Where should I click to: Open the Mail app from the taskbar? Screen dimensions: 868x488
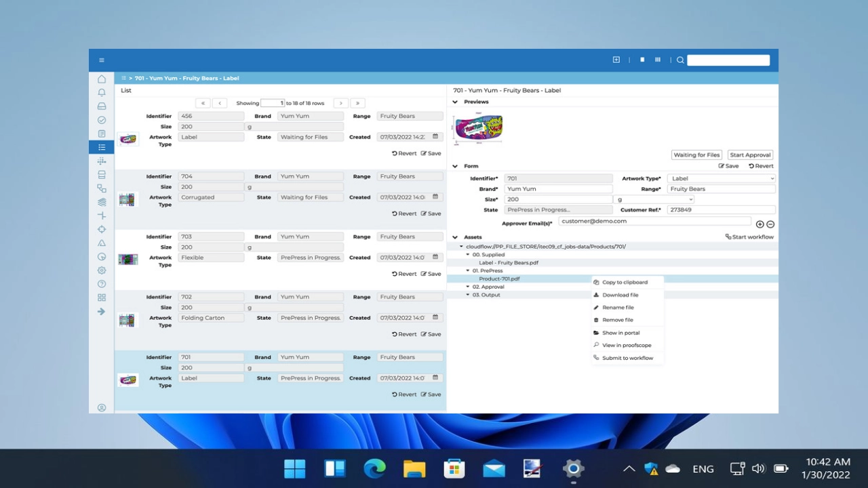pos(494,468)
